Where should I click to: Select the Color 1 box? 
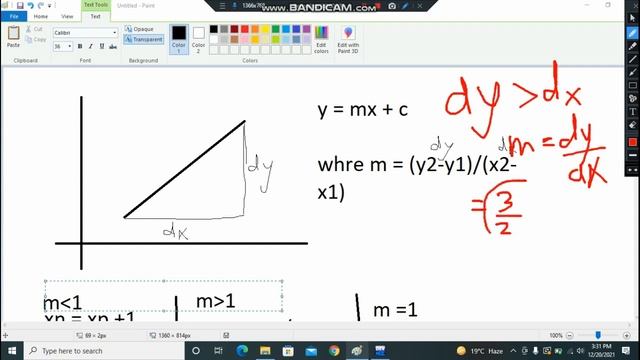(179, 39)
